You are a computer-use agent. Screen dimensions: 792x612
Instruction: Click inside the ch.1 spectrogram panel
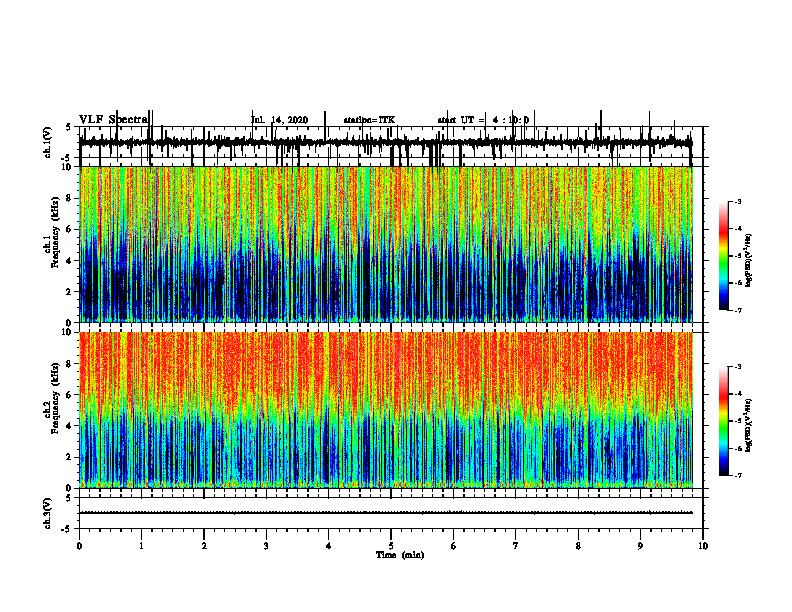[386, 244]
